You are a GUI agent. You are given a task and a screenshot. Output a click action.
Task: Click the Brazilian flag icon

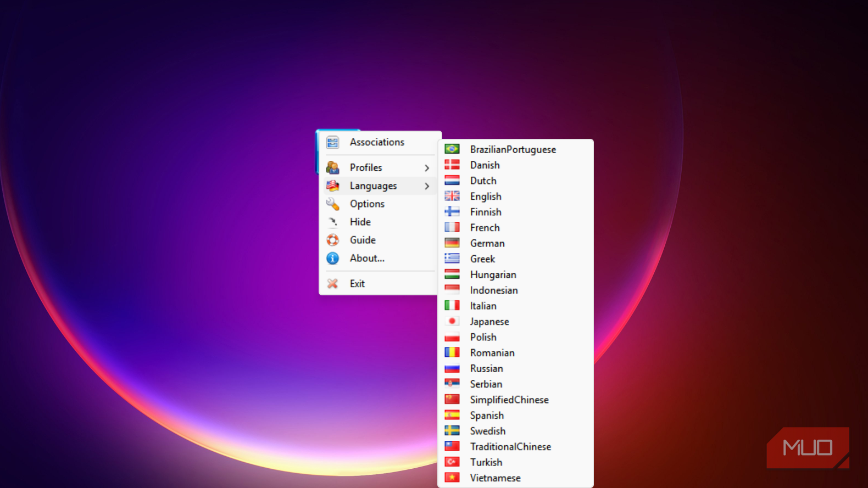click(452, 149)
